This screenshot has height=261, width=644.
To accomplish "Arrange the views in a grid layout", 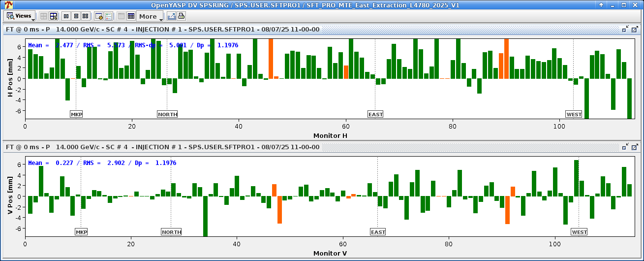I will (86, 16).
